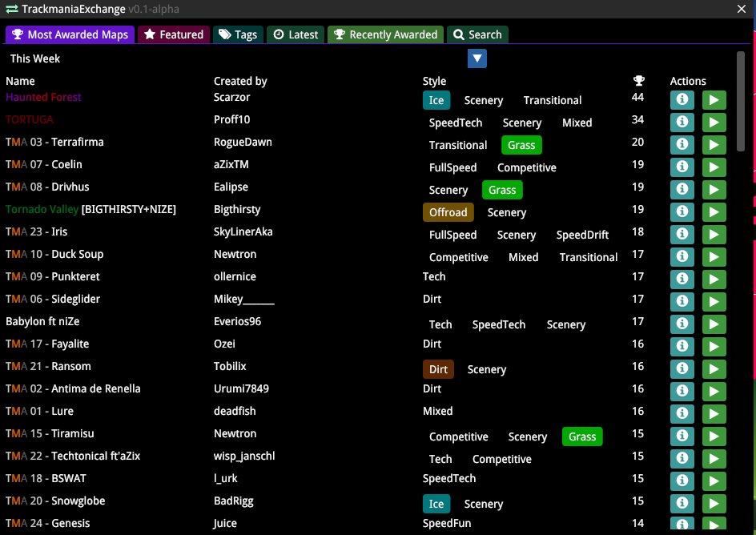756x535 pixels.
Task: Open info for the Haunted Forest map
Action: [682, 99]
